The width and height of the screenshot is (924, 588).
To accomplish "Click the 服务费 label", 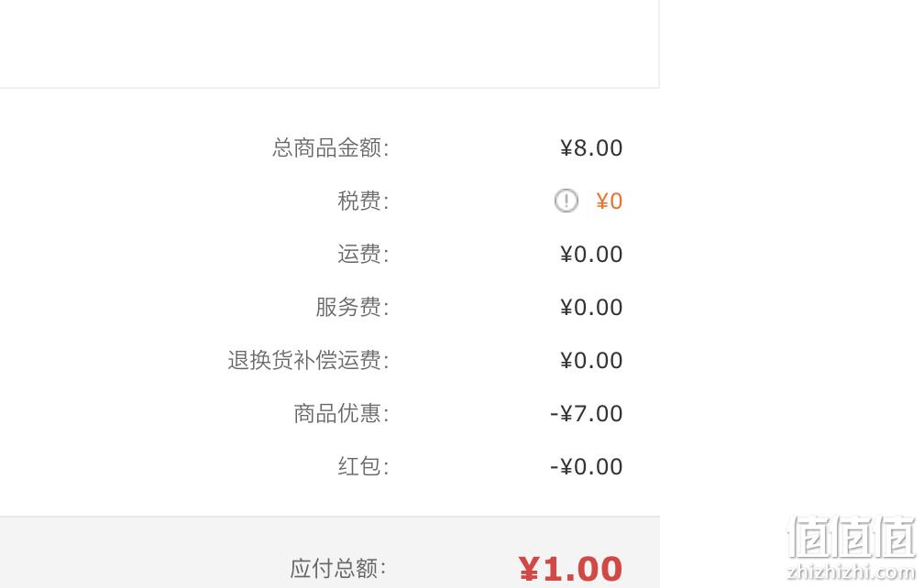I will coord(352,307).
